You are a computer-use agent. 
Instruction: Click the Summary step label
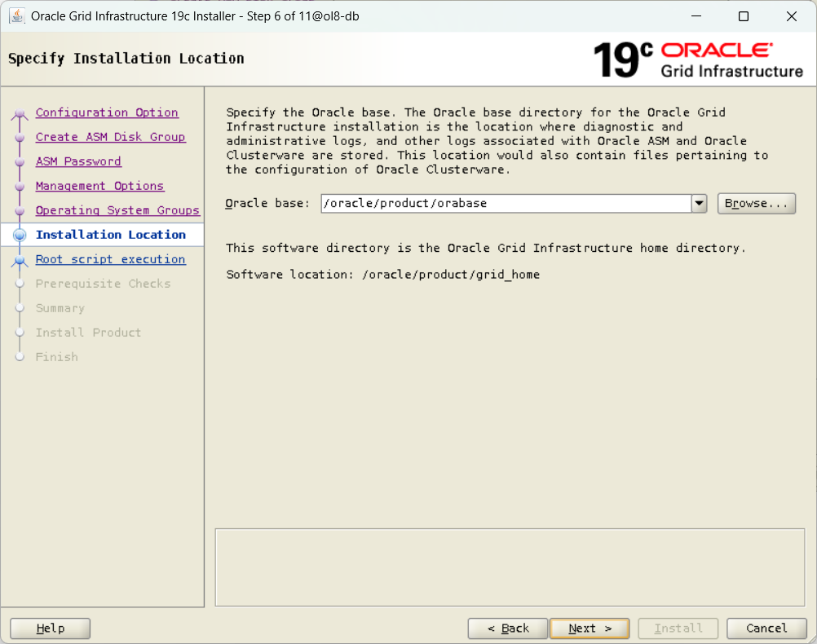[60, 308]
